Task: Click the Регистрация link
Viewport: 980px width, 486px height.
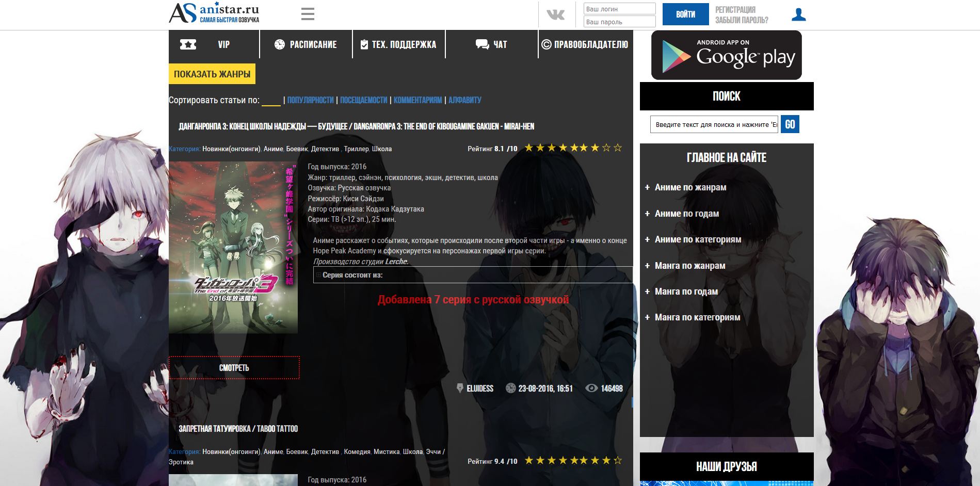Action: pyautogui.click(x=735, y=10)
